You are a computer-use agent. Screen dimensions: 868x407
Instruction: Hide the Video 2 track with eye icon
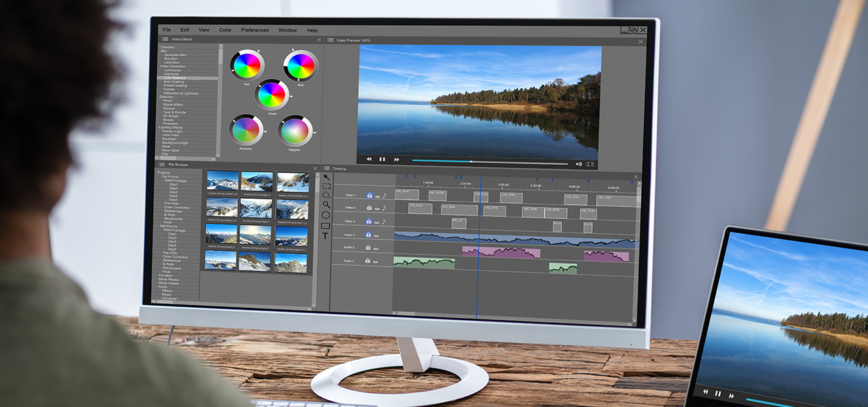tap(376, 209)
